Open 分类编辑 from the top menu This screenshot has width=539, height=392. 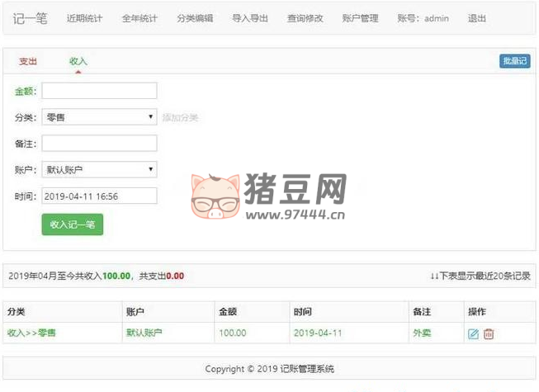click(195, 18)
